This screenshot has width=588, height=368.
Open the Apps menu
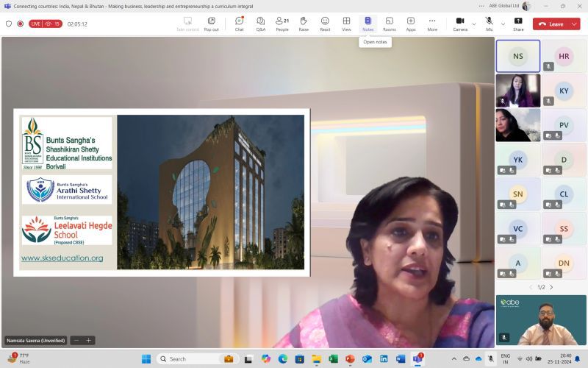tap(411, 24)
